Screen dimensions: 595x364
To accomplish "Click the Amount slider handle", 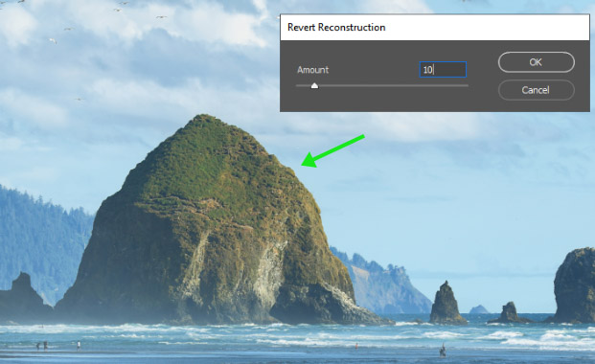I will (314, 86).
